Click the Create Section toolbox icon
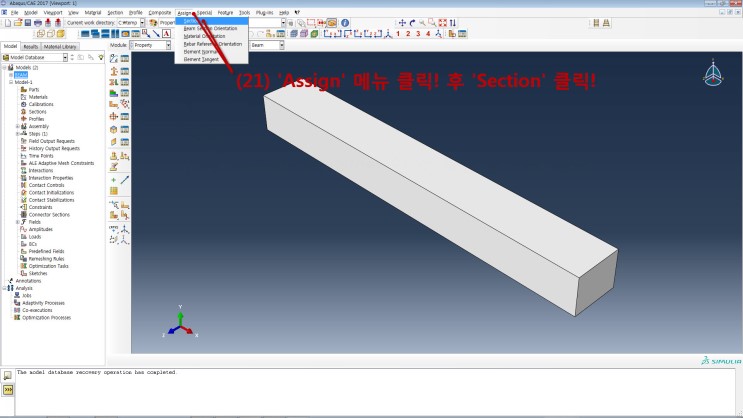 (114, 71)
